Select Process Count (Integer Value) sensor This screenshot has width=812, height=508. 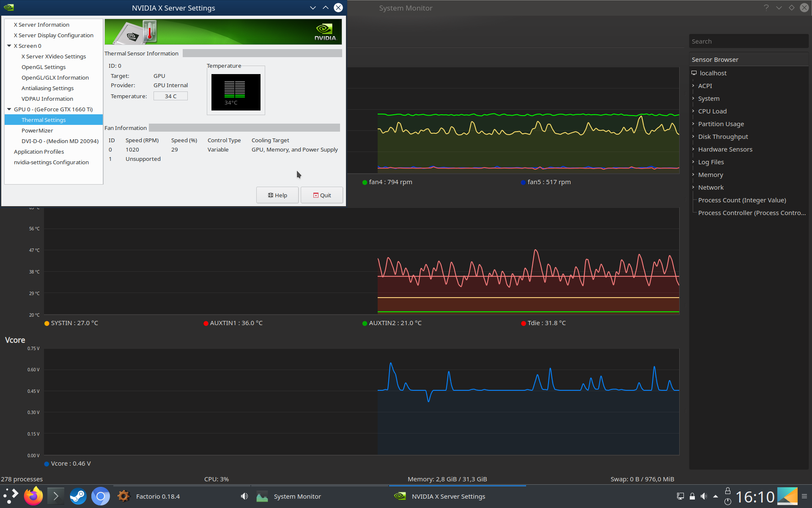742,200
